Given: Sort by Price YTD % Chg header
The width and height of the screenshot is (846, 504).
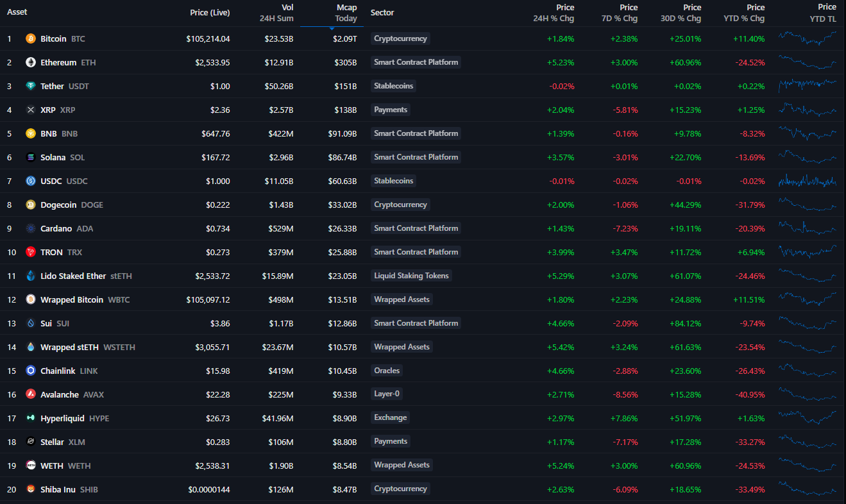Looking at the screenshot, I should point(744,13).
